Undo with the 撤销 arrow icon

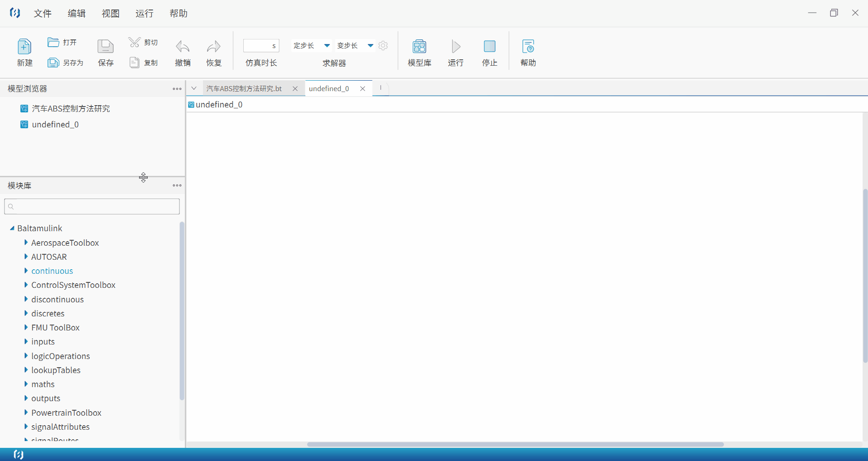(x=183, y=47)
